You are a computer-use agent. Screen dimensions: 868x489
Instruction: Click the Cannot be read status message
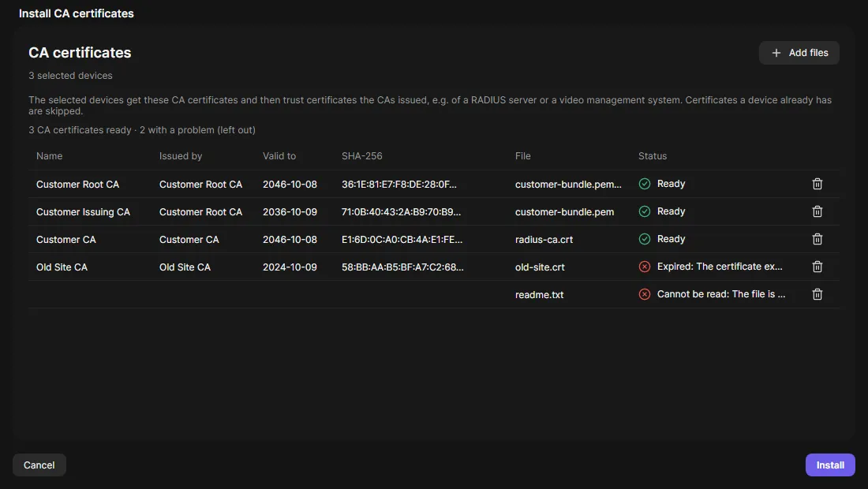point(720,294)
